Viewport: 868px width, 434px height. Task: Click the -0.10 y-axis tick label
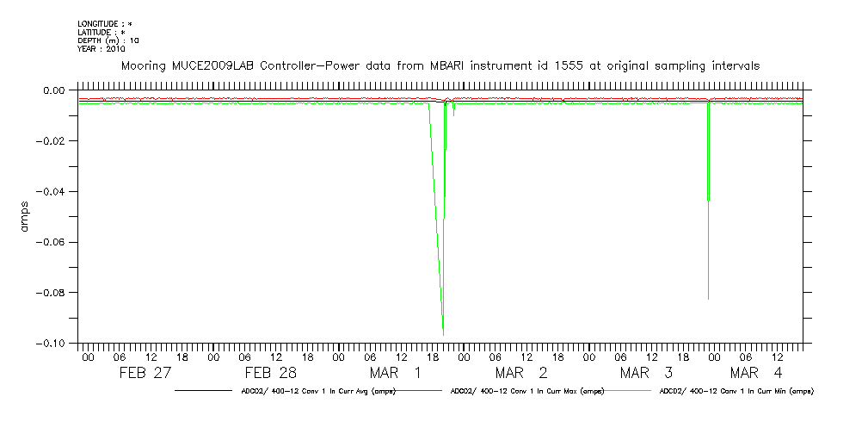pyautogui.click(x=51, y=344)
